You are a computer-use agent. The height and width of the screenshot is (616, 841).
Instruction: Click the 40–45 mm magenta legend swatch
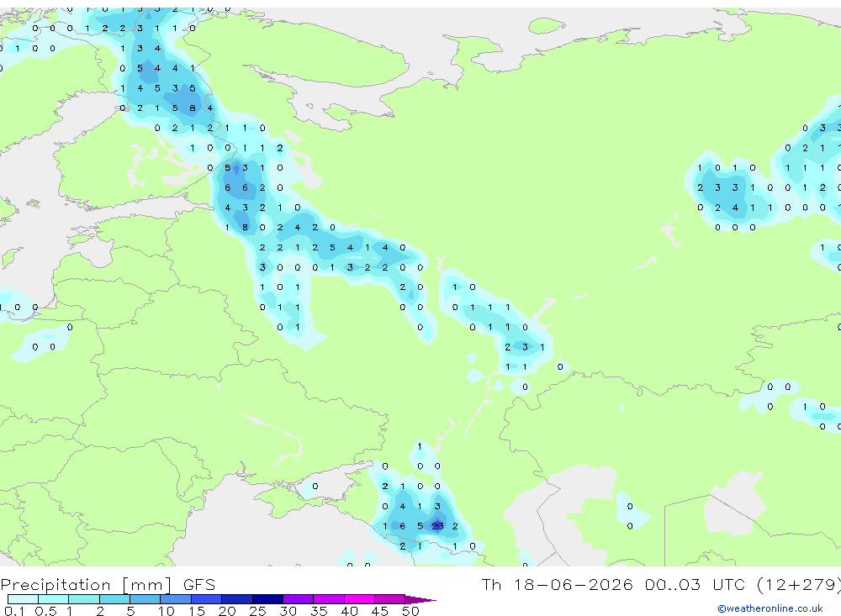coord(359,599)
